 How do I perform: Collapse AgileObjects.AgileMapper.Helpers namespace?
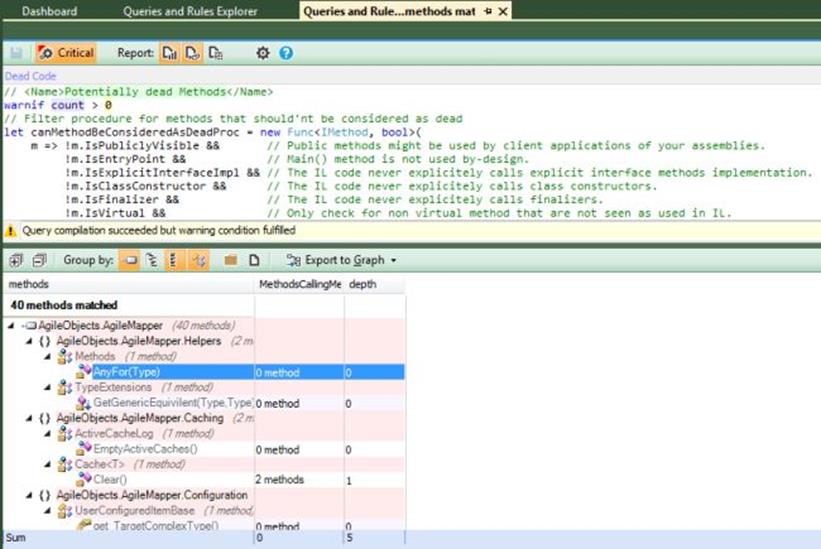tap(29, 341)
